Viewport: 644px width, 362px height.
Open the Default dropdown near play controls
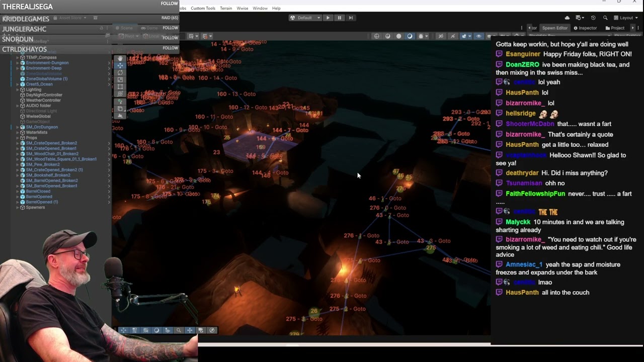tap(305, 18)
